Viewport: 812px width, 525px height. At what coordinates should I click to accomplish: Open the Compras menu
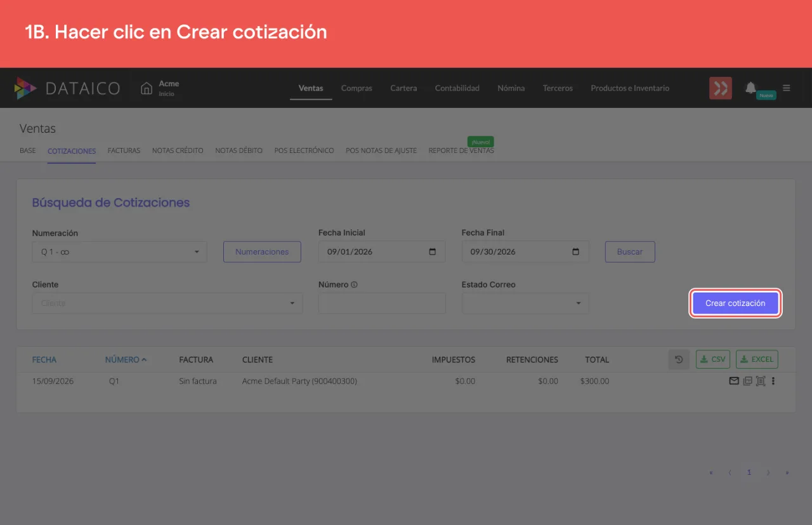[357, 88]
